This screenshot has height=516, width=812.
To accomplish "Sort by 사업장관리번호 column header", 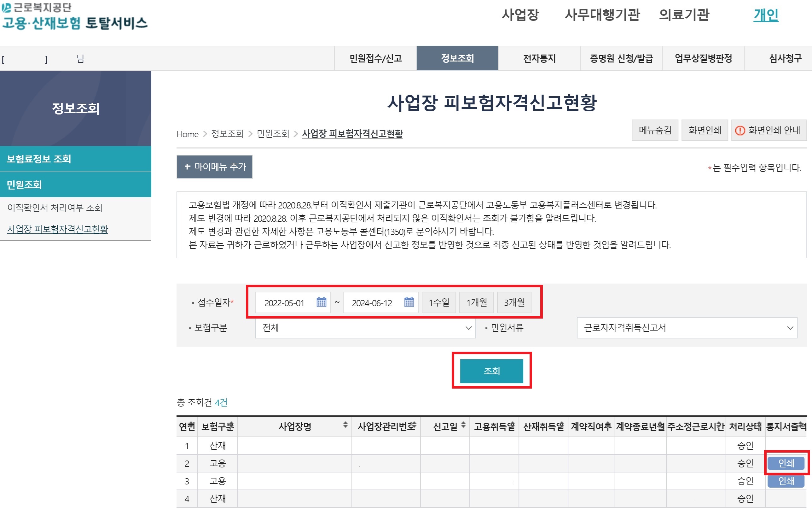I will [x=386, y=426].
